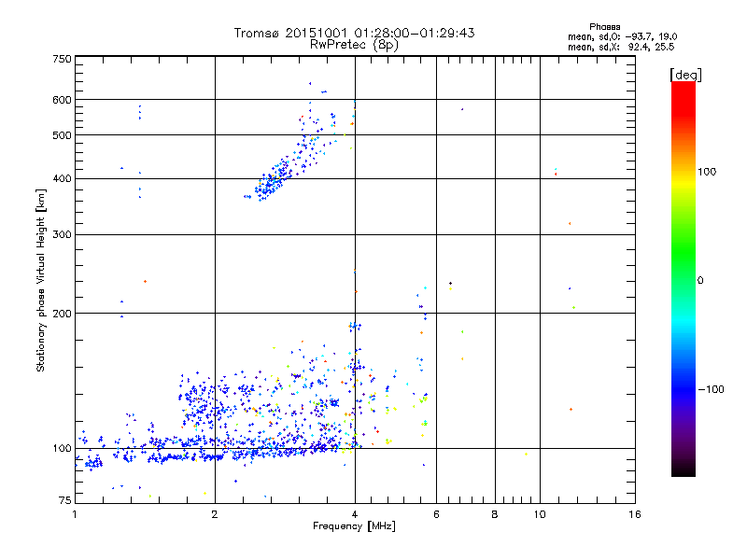
Task: Click the x-axis tick label "2"
Action: pos(215,514)
